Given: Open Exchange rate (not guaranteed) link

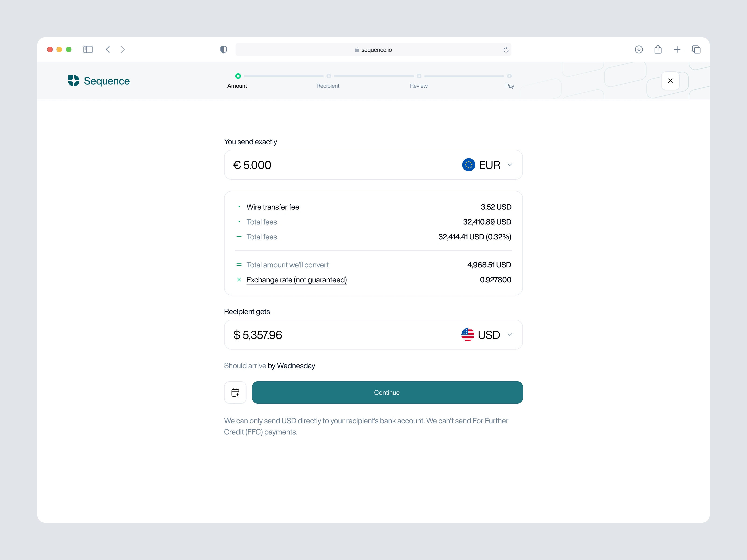Looking at the screenshot, I should (296, 280).
